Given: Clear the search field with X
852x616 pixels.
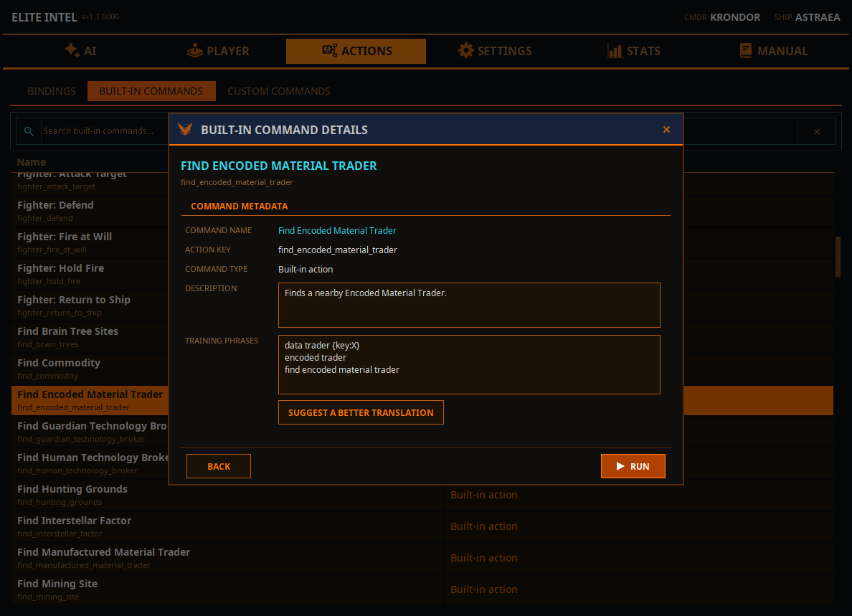Looking at the screenshot, I should 817,131.
